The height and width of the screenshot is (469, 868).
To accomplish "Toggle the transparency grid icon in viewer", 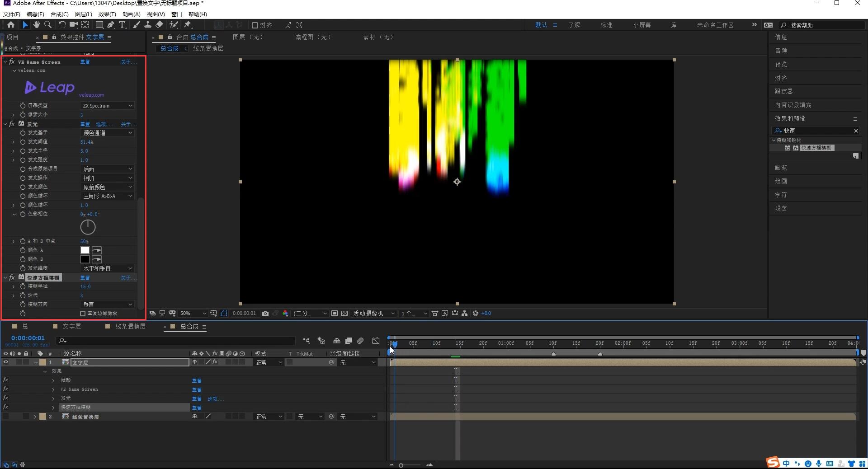I will tap(344, 313).
